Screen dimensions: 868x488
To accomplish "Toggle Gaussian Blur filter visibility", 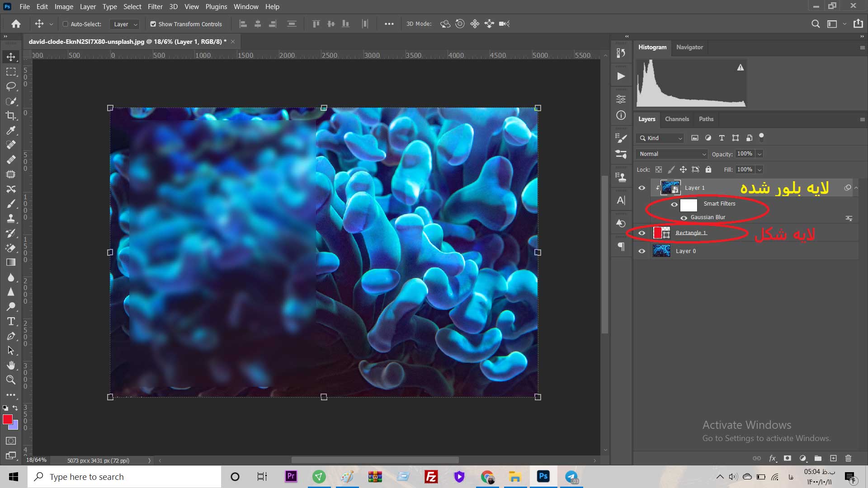I will coord(684,218).
